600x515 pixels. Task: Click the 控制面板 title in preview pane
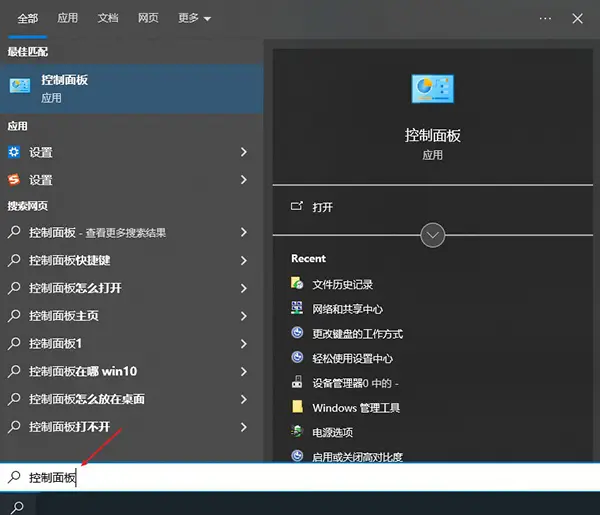432,135
